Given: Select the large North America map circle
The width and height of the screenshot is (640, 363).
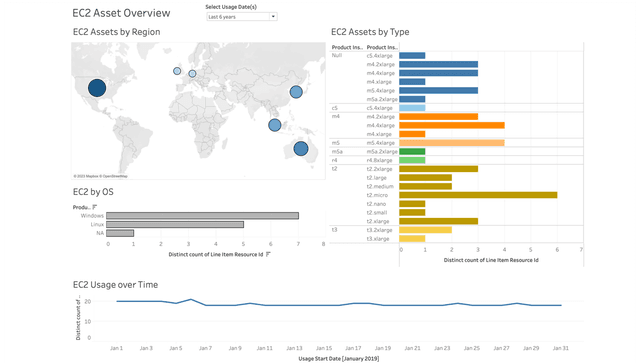Looking at the screenshot, I should pos(97,88).
